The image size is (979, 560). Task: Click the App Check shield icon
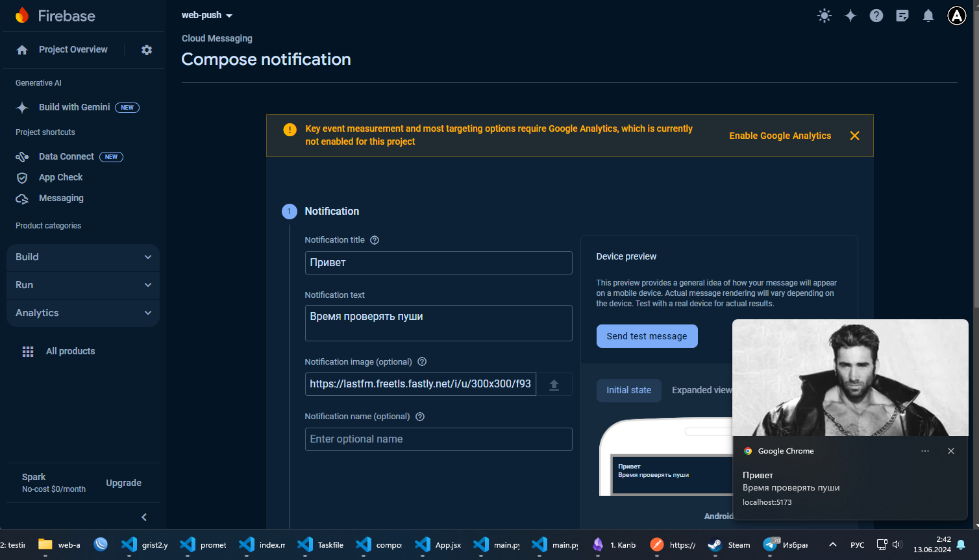pyautogui.click(x=22, y=178)
